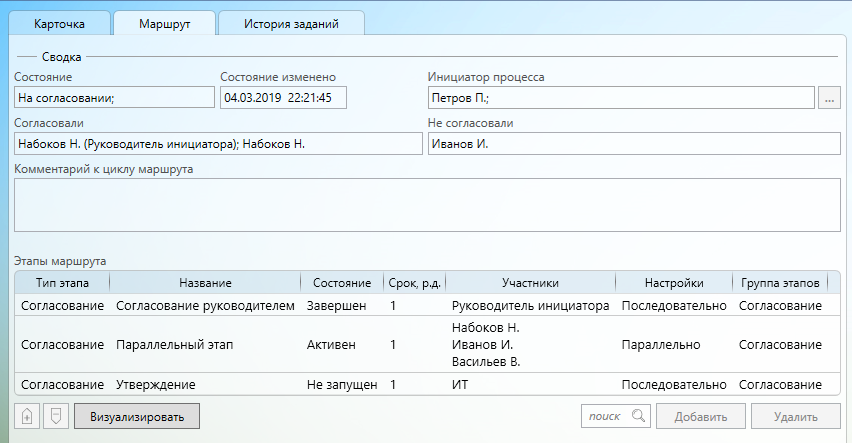Switch to the Карточка tab

59,22
